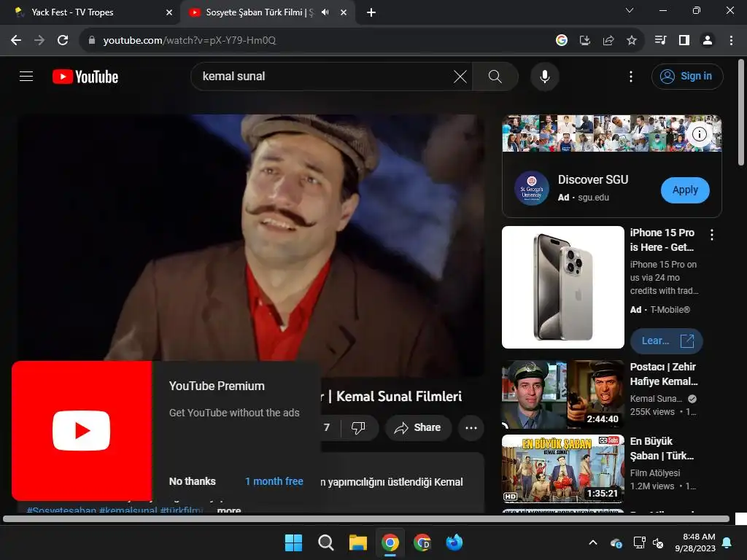Open Postacı Zehir Hafiye video thumbnail
Screen dimensions: 747x560
[x=562, y=394]
